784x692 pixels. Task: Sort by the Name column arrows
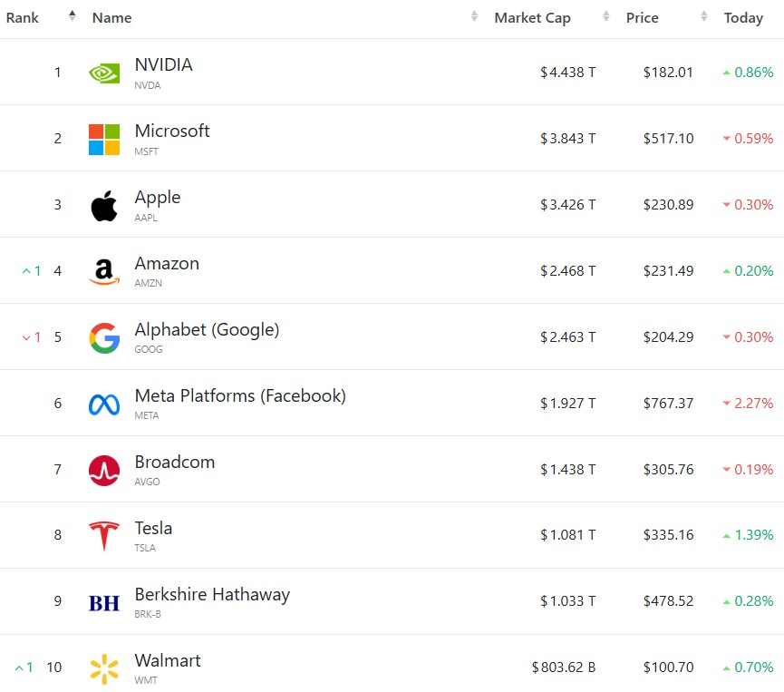(474, 16)
